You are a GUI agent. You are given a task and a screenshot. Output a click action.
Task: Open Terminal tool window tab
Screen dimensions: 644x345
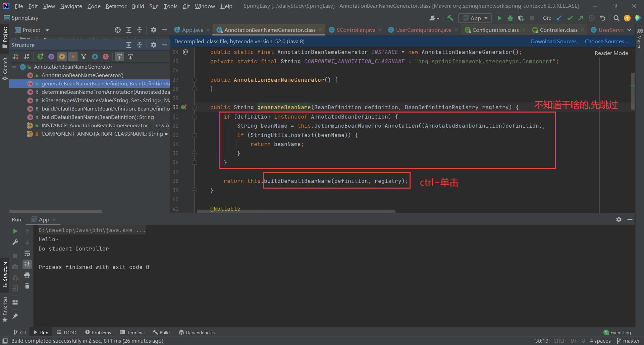tap(132, 332)
